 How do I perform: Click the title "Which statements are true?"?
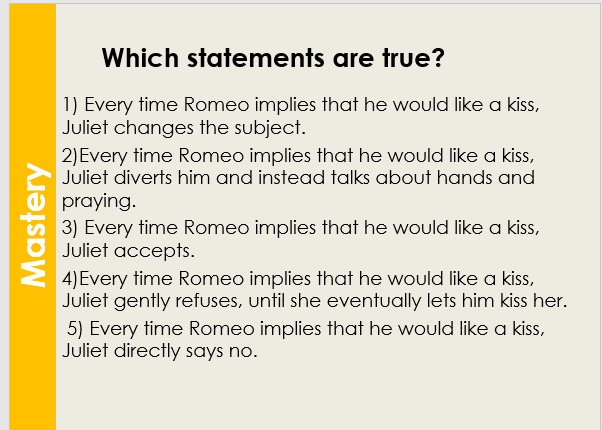click(273, 59)
